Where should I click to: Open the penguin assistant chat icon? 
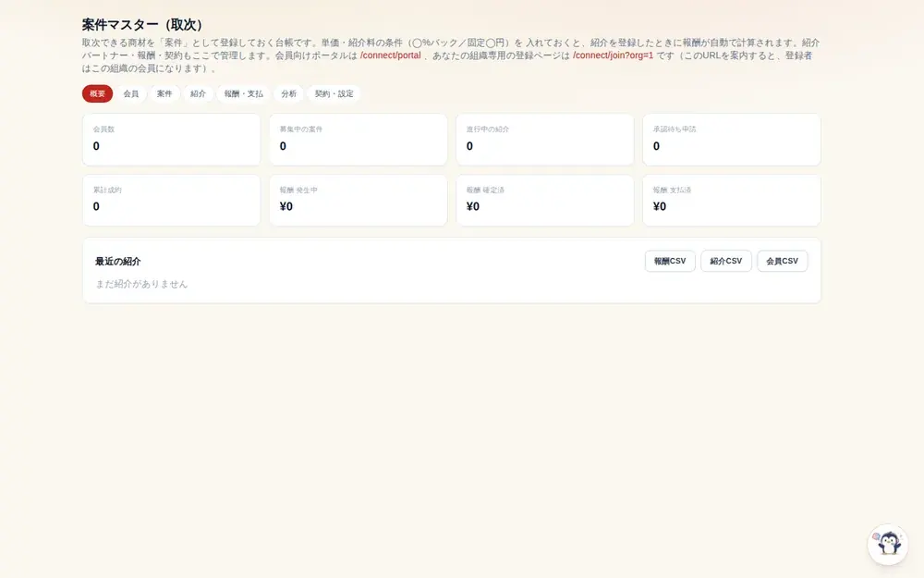[x=888, y=544]
